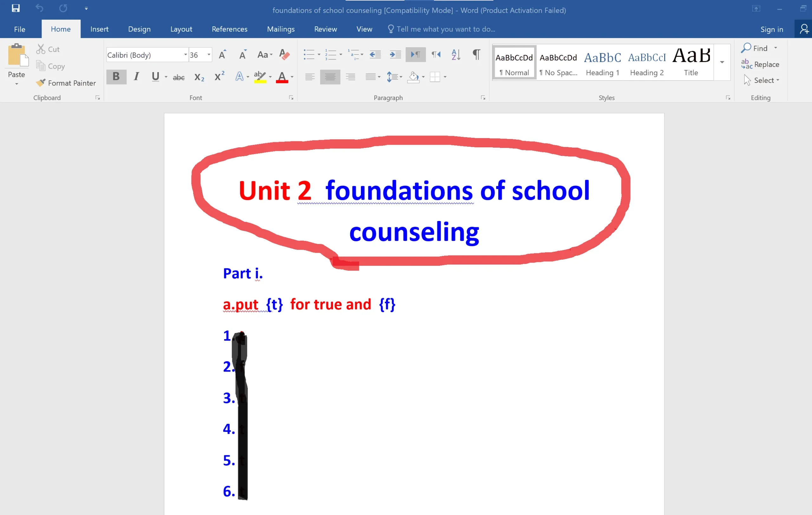
Task: Open the Mailings ribbon tab
Action: (x=281, y=29)
